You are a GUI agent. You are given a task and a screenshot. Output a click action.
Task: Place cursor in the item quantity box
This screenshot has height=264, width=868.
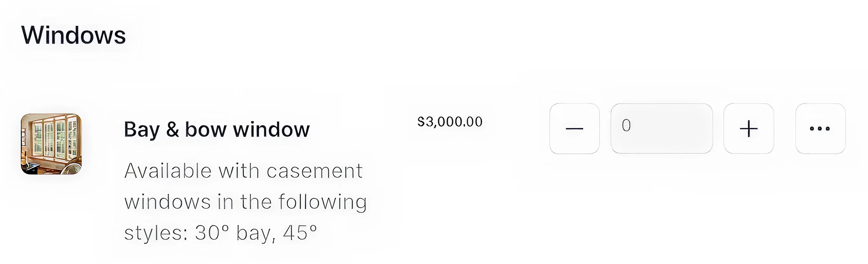click(x=661, y=129)
